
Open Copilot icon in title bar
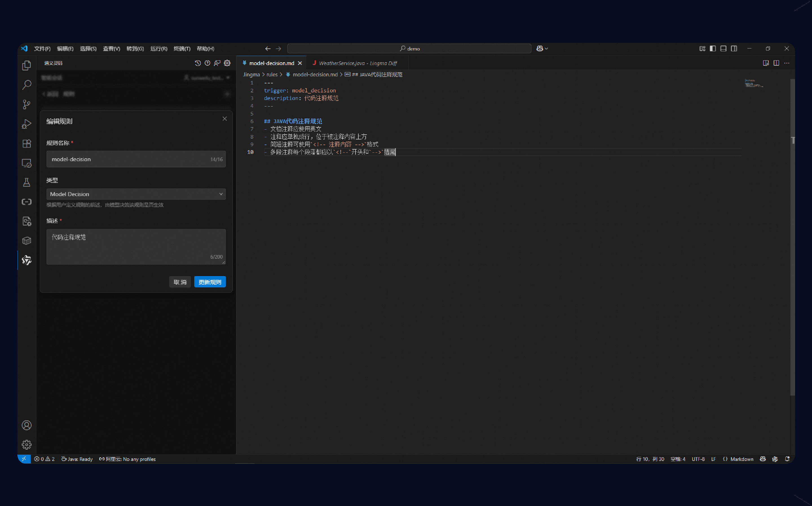[x=539, y=48]
